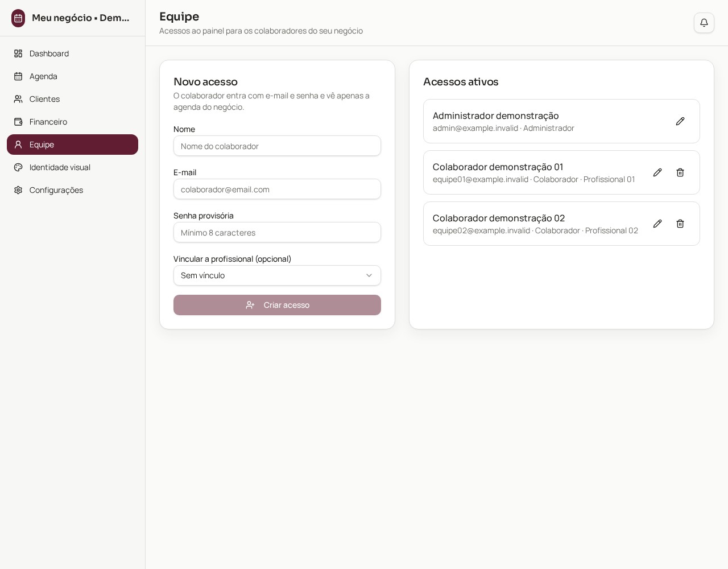Click the equipe02@example.invalid details line
Screen dimensions: 728x569
click(535, 230)
